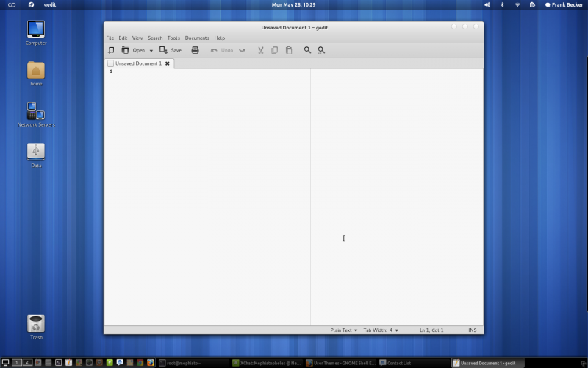Open the Bluetooth indicator
This screenshot has width=588, height=368.
pyautogui.click(x=502, y=5)
